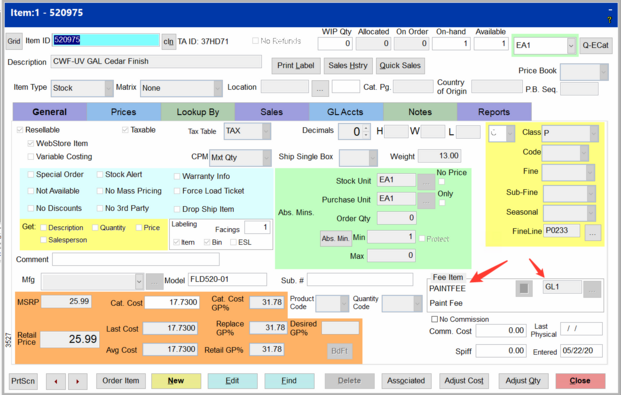This screenshot has width=621, height=395.
Task: Click the Fee Item square button
Action: pyautogui.click(x=524, y=288)
